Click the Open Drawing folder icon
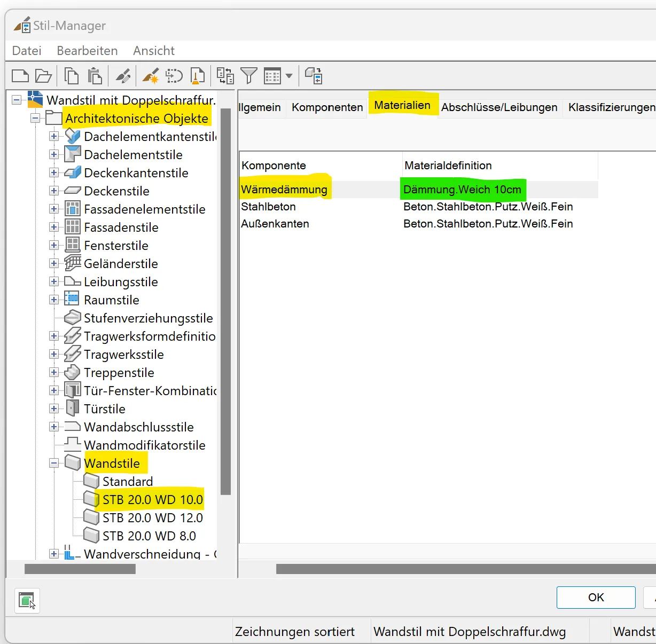656x644 pixels. (x=43, y=76)
